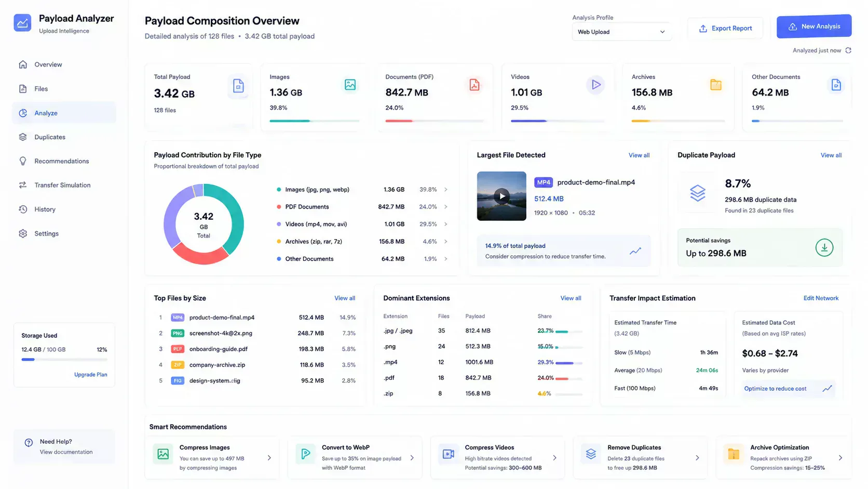Click the refresh icon beside Analyzed just now
This screenshot has height=489, width=868.
click(848, 50)
